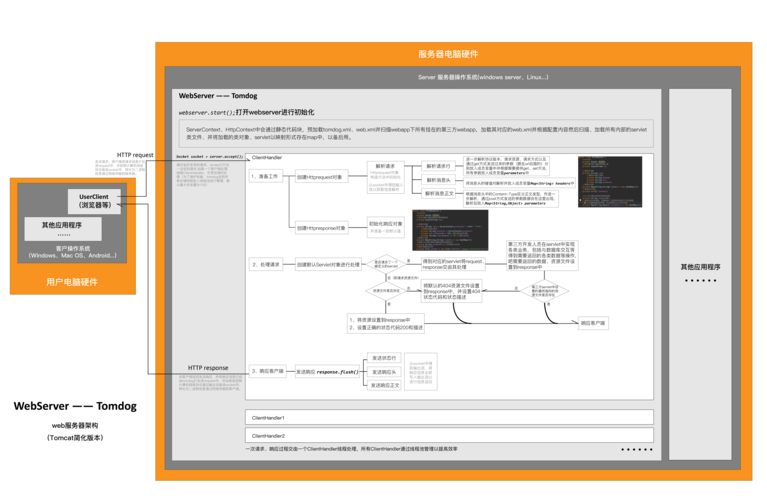Click the '服务器电脑硬件' header text
Viewport: 767px width, 500px height.
(448, 54)
